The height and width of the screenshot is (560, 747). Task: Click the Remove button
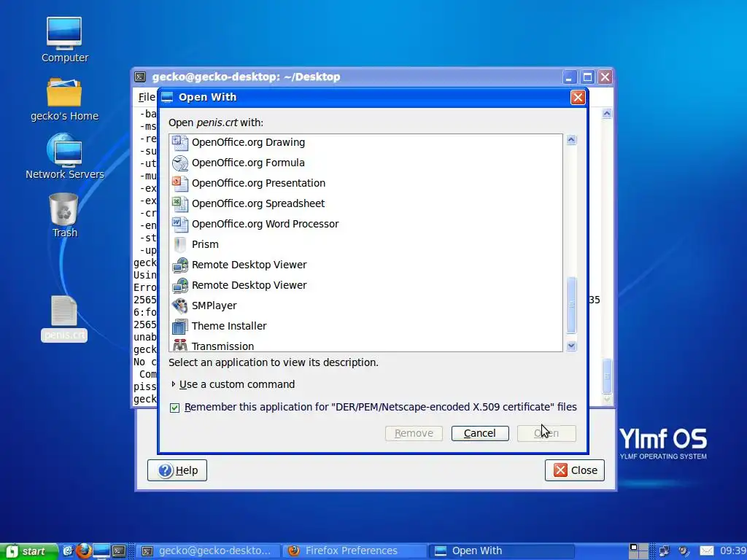pos(414,433)
